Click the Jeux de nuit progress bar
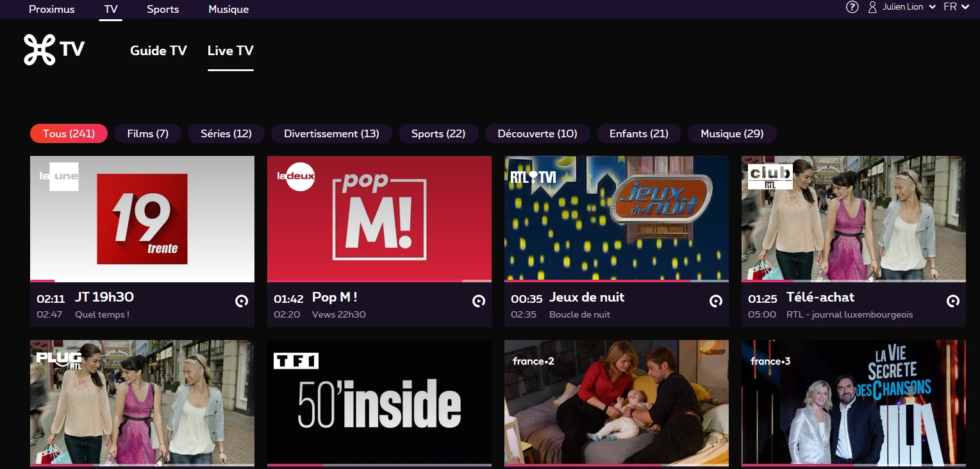Viewport: 980px width, 469px height. click(x=617, y=281)
